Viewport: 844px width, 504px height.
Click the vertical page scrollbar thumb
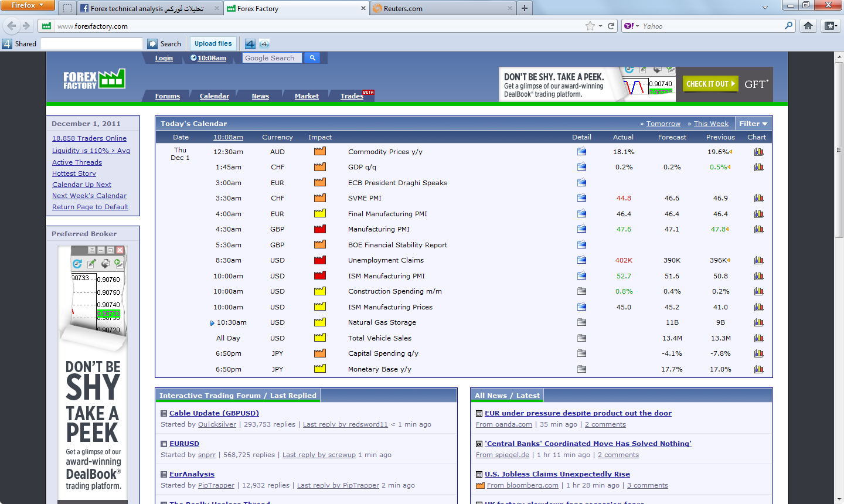point(839,149)
